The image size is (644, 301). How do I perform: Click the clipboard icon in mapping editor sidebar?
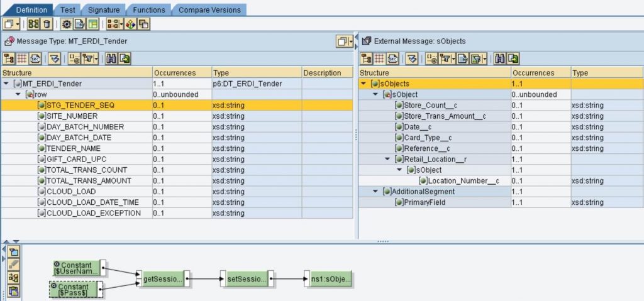point(14,291)
